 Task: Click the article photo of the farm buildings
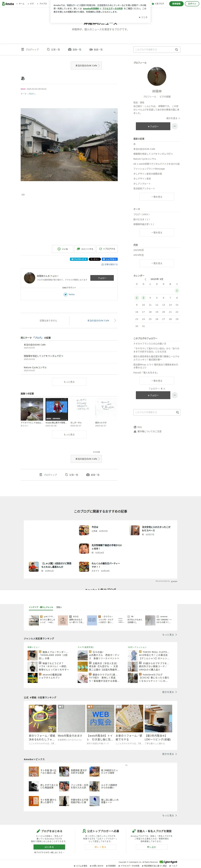tap(69, 145)
